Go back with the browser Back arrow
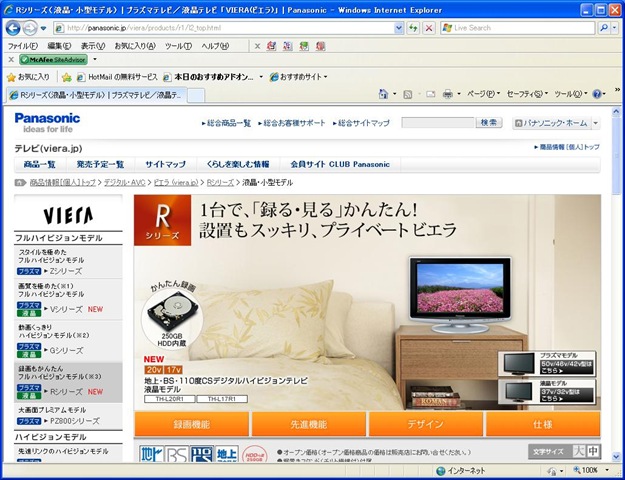The width and height of the screenshot is (625, 480). (x=13, y=28)
